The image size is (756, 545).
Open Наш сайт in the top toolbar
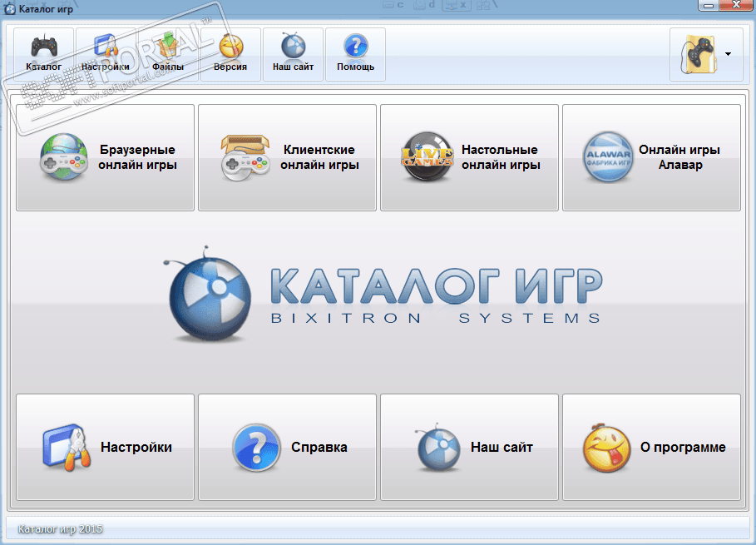coord(293,54)
